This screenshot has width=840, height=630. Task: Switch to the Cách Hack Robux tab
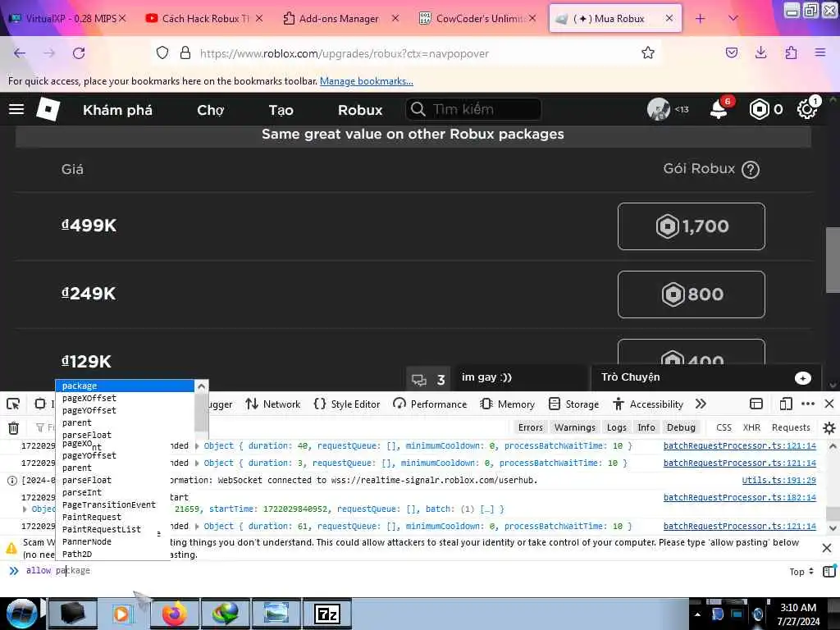(205, 19)
